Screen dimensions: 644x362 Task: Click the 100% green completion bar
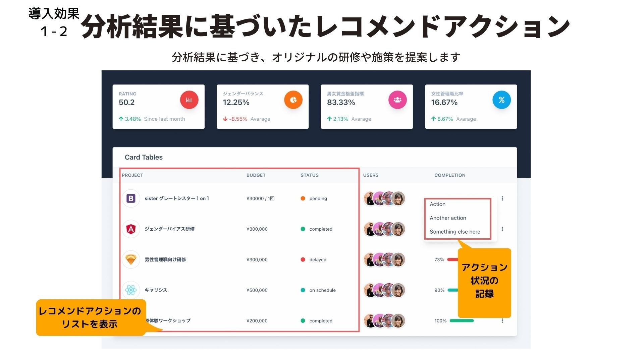tap(462, 321)
